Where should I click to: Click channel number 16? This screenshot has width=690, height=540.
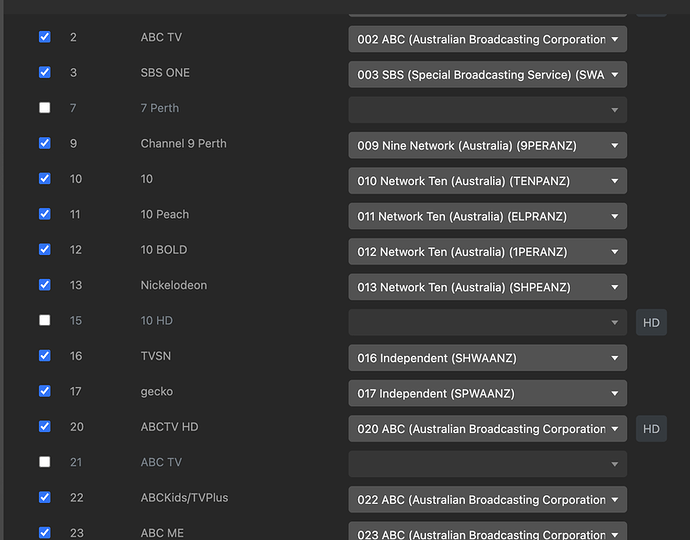click(76, 356)
